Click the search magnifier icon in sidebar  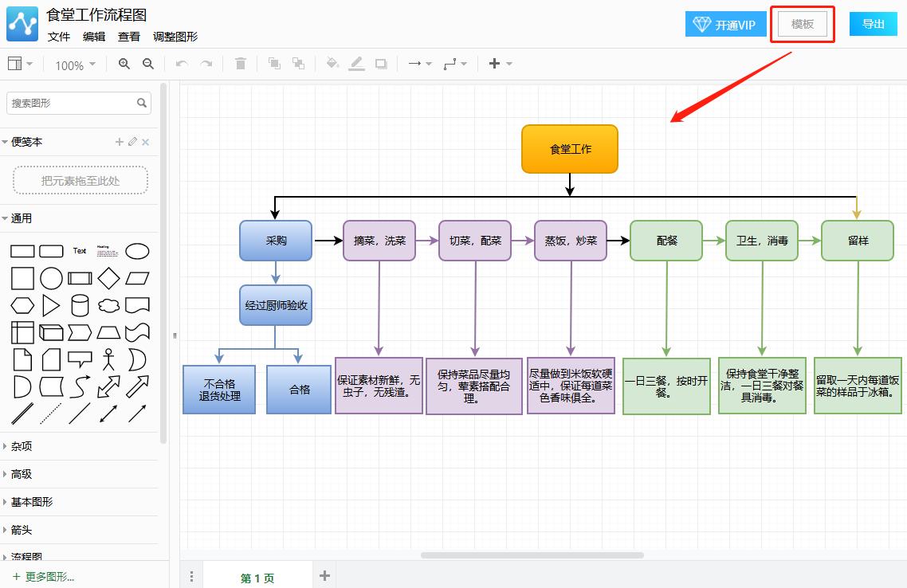pyautogui.click(x=142, y=103)
